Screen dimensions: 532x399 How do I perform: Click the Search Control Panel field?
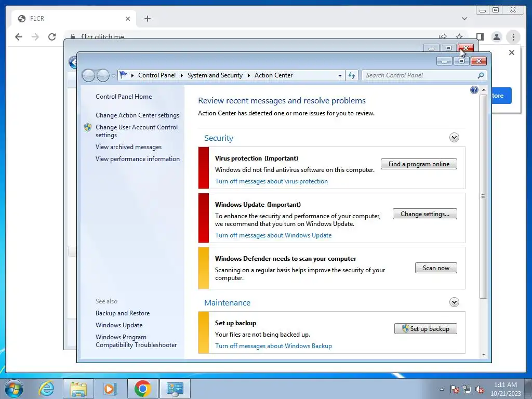pyautogui.click(x=424, y=75)
